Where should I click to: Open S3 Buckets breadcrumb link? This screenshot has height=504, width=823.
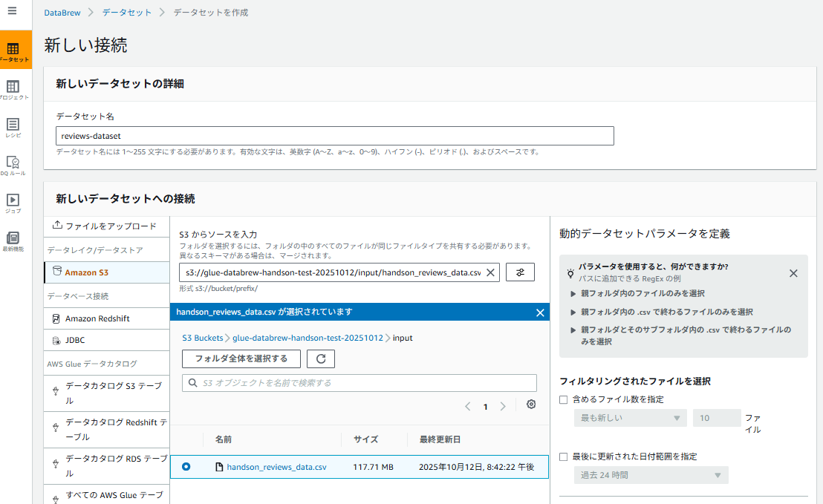(x=203, y=338)
